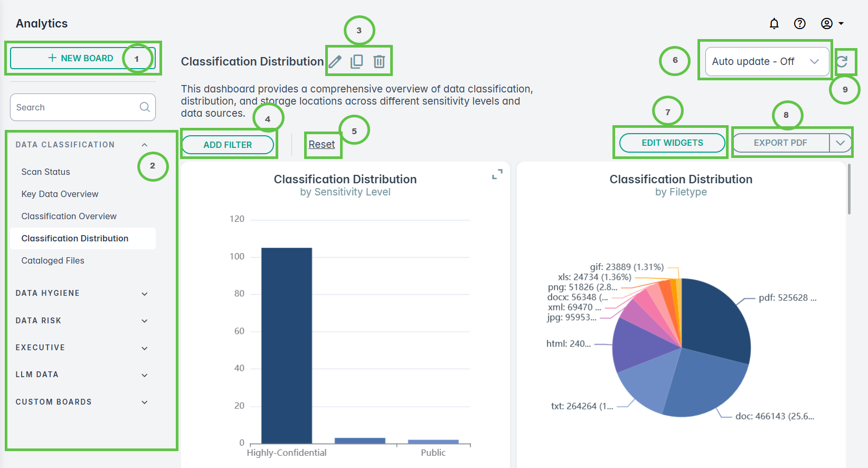Image resolution: width=868 pixels, height=468 pixels.
Task: Open the help question mark icon
Action: [x=800, y=24]
